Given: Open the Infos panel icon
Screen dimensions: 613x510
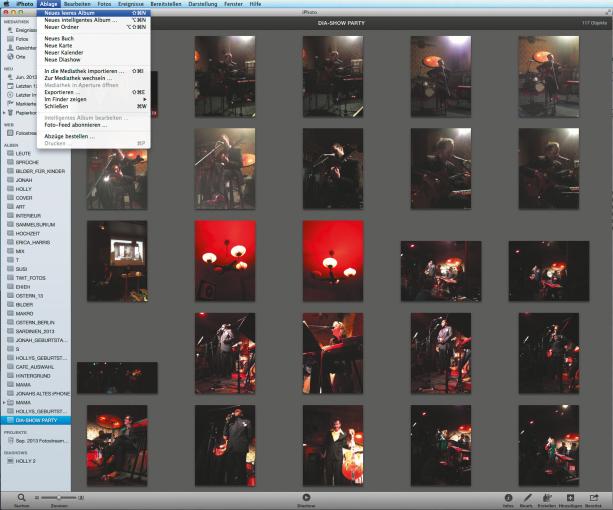Looking at the screenshot, I should [x=508, y=497].
